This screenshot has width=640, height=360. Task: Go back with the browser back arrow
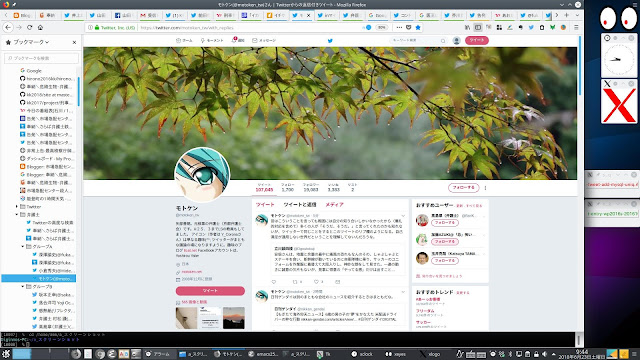(x=8, y=27)
